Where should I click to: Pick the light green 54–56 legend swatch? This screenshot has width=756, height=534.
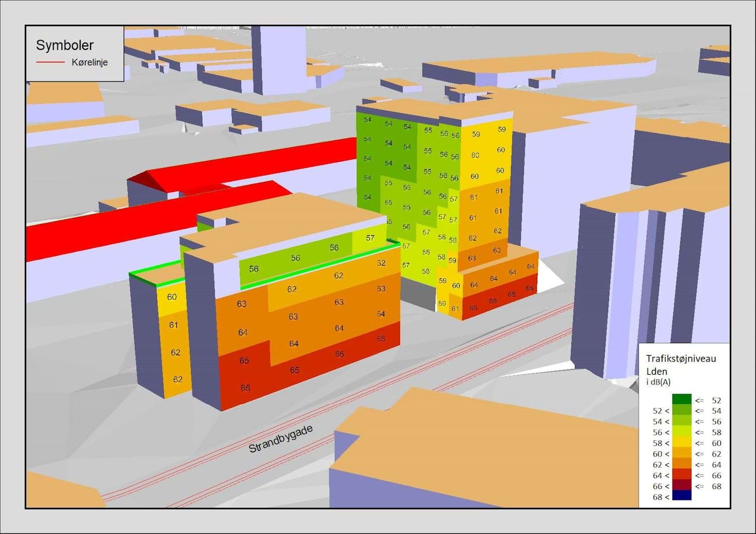(681, 421)
